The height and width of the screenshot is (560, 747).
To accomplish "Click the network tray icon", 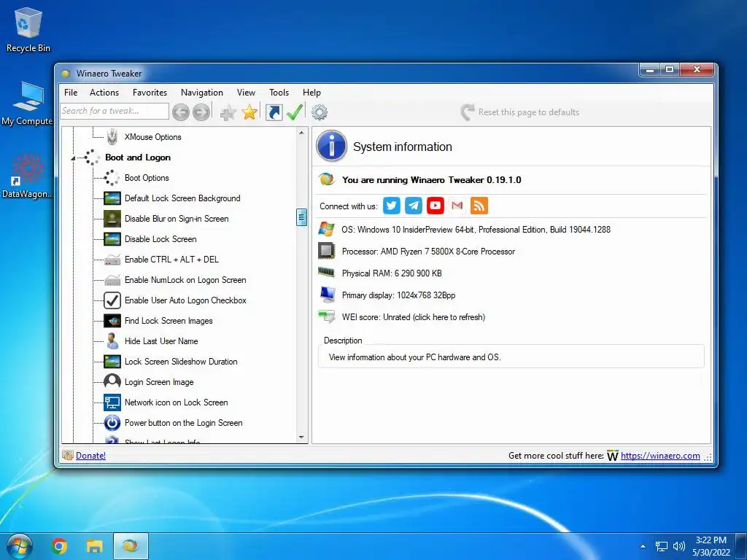I will [x=661, y=546].
